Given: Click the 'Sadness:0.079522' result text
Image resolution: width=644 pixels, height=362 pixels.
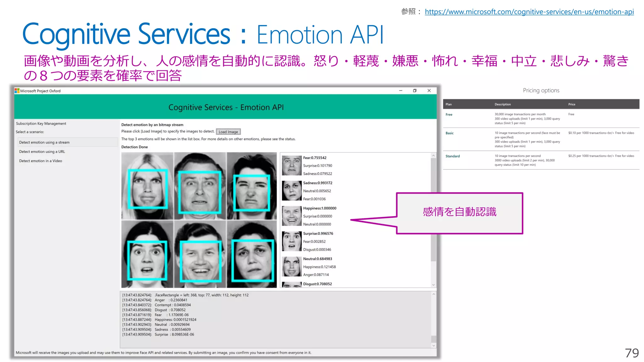Looking at the screenshot, I should [318, 173].
